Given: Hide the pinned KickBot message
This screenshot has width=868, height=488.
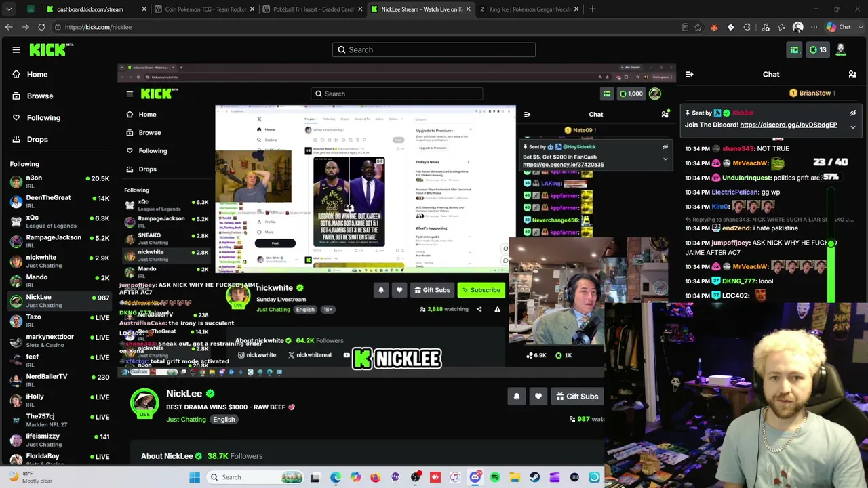Looking at the screenshot, I should (x=853, y=113).
